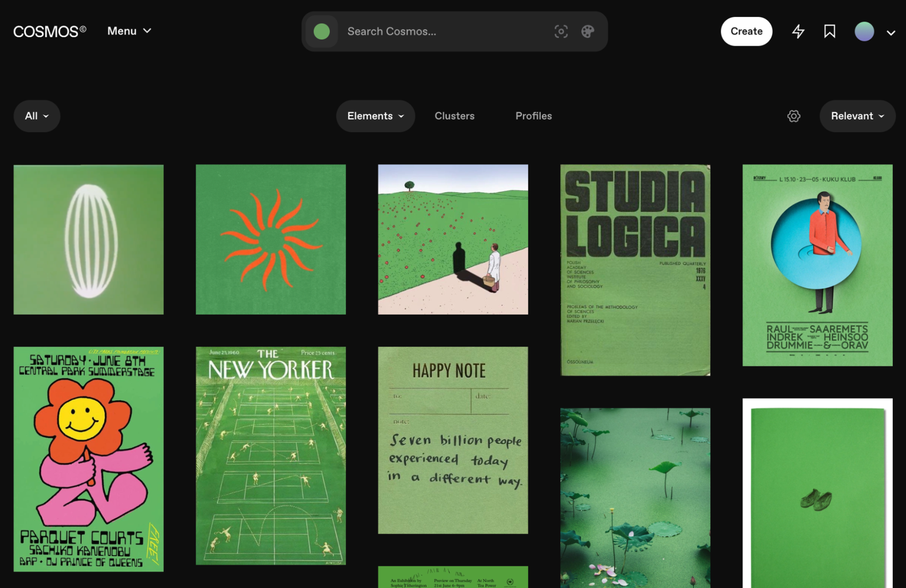906x588 pixels.
Task: Open the green book with shoes thumbnail
Action: [x=818, y=493]
